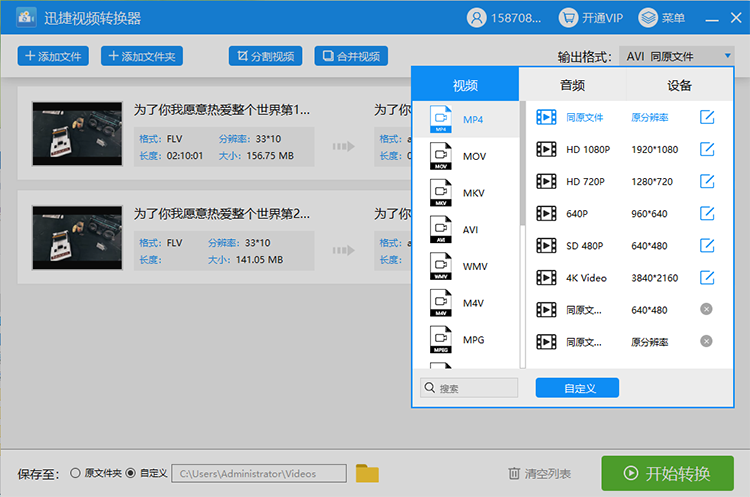Select the second video thumbnail

tap(77, 238)
